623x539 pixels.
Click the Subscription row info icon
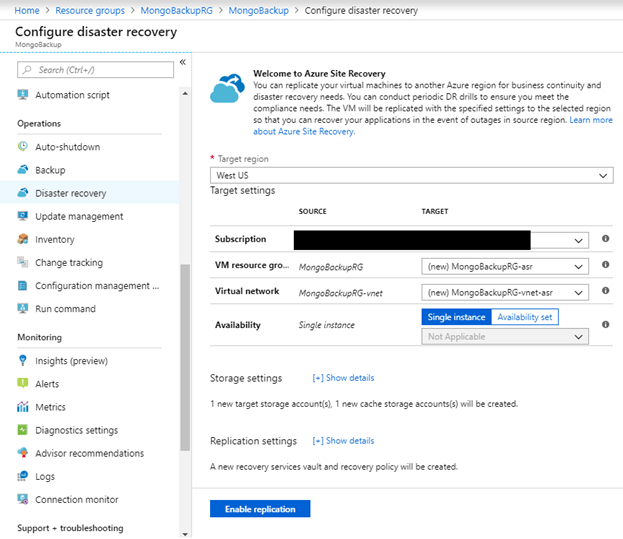coord(605,238)
